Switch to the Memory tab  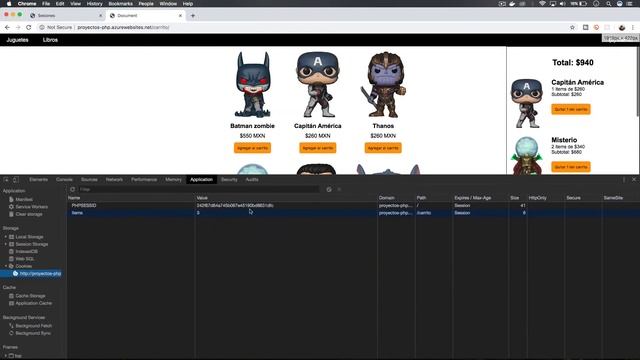pos(173,180)
